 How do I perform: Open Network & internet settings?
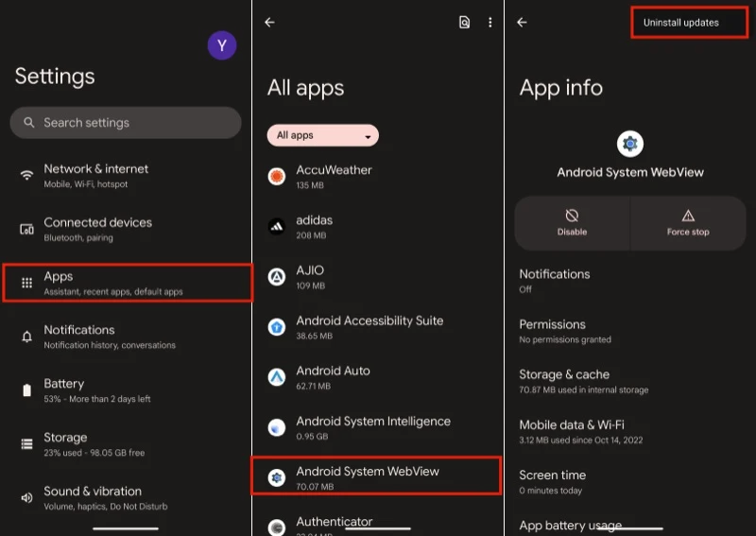pyautogui.click(x=126, y=176)
